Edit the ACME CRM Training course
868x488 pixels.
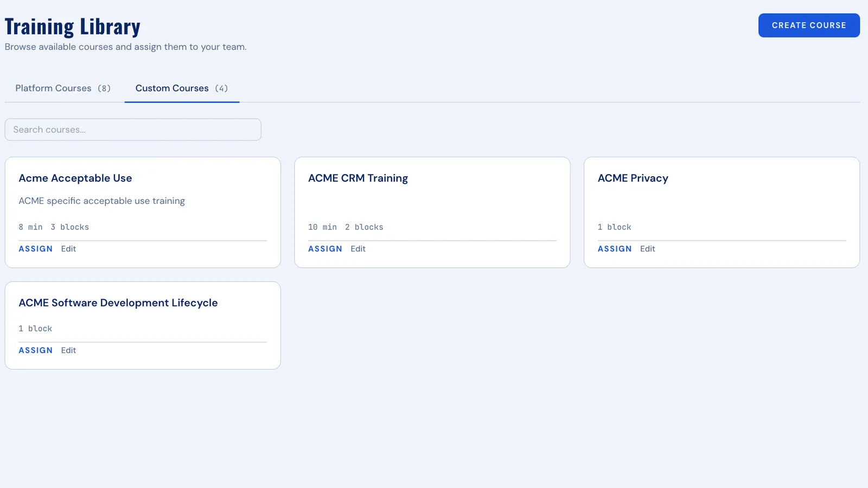click(x=358, y=249)
